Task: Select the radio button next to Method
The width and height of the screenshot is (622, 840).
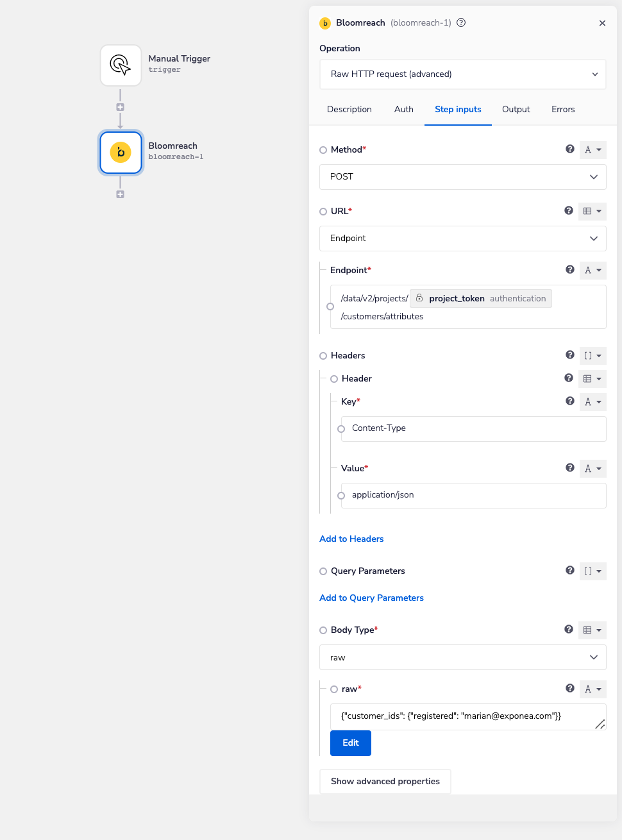Action: click(x=323, y=149)
